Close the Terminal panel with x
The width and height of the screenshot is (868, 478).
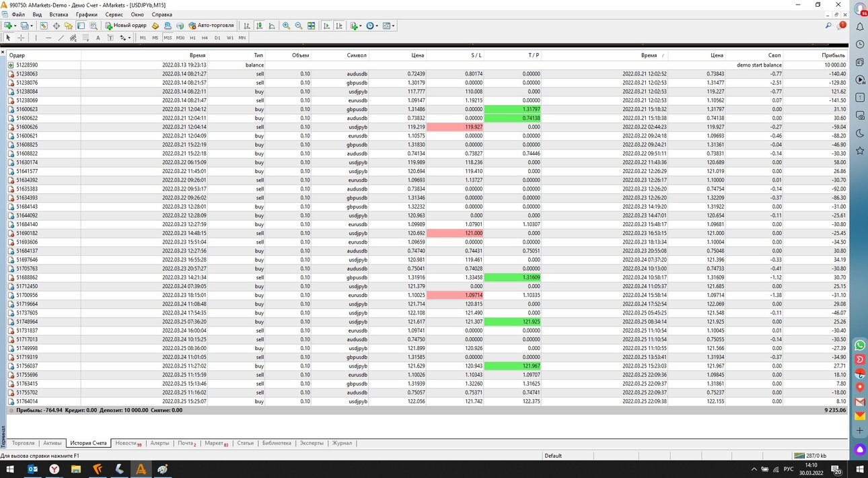3,52
